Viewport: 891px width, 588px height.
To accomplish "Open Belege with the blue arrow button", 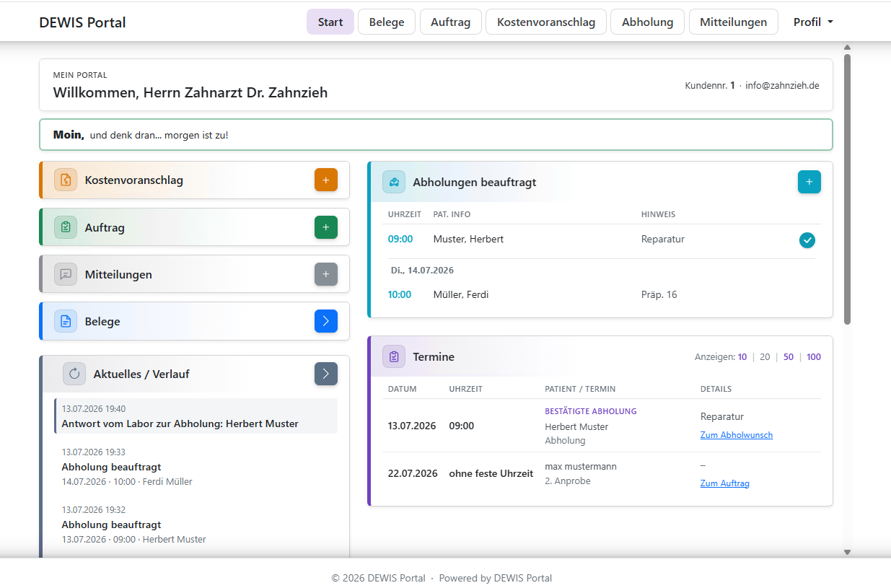I will click(326, 321).
